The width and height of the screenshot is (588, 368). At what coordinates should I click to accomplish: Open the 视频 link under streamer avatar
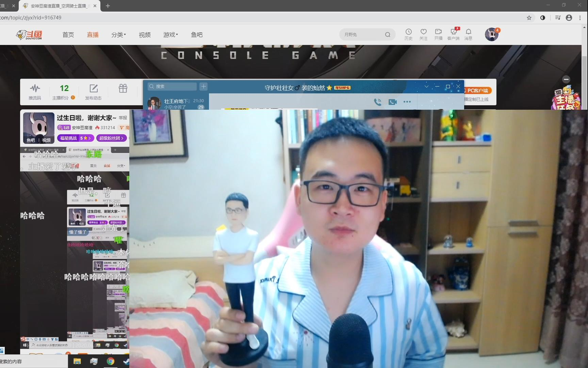pos(46,140)
